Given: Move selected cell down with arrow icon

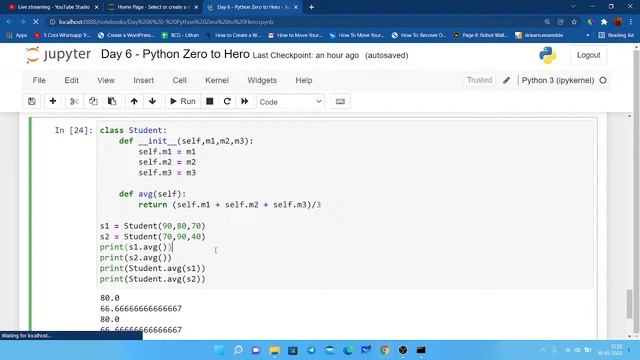Looking at the screenshot, I should pos(152,101).
